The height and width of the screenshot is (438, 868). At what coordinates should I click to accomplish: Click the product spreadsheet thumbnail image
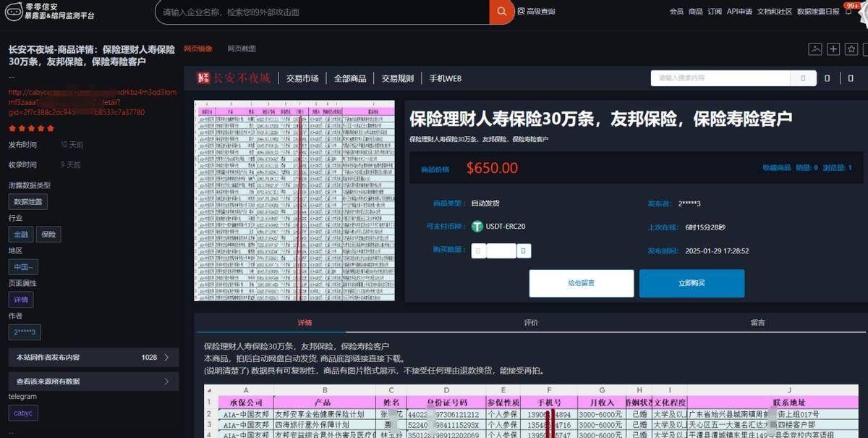(294, 201)
